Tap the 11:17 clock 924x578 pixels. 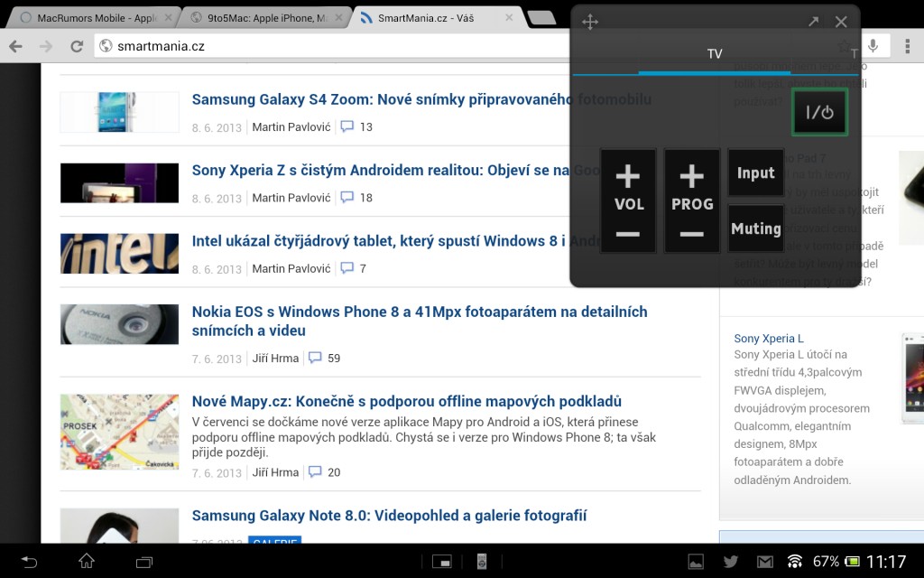(886, 562)
